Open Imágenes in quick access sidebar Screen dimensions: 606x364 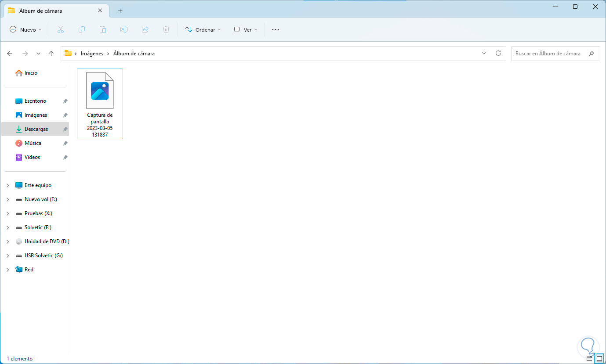pyautogui.click(x=36, y=115)
